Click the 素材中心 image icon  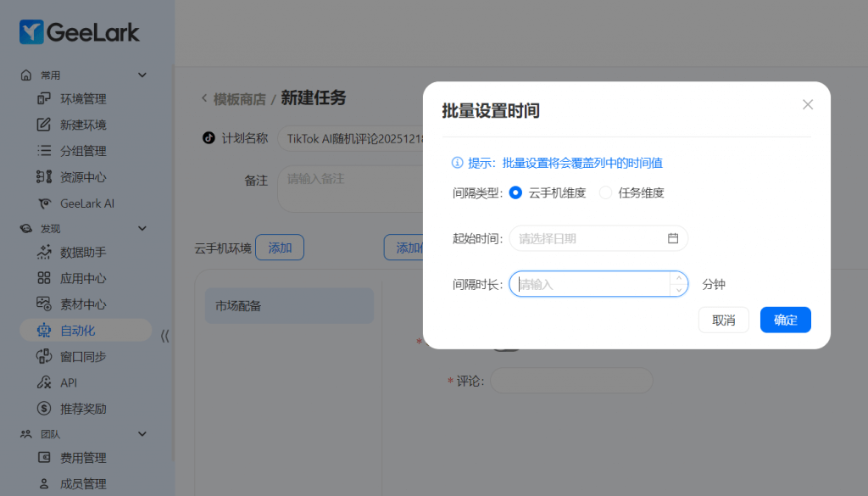pyautogui.click(x=44, y=304)
